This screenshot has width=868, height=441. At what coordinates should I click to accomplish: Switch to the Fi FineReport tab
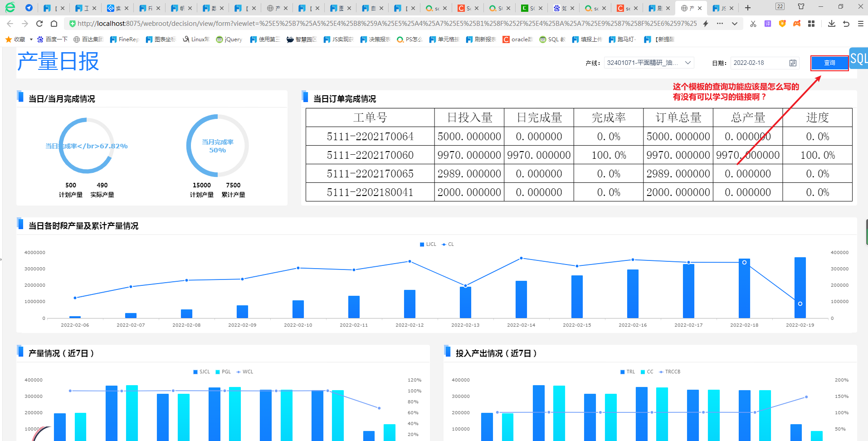[x=150, y=8]
